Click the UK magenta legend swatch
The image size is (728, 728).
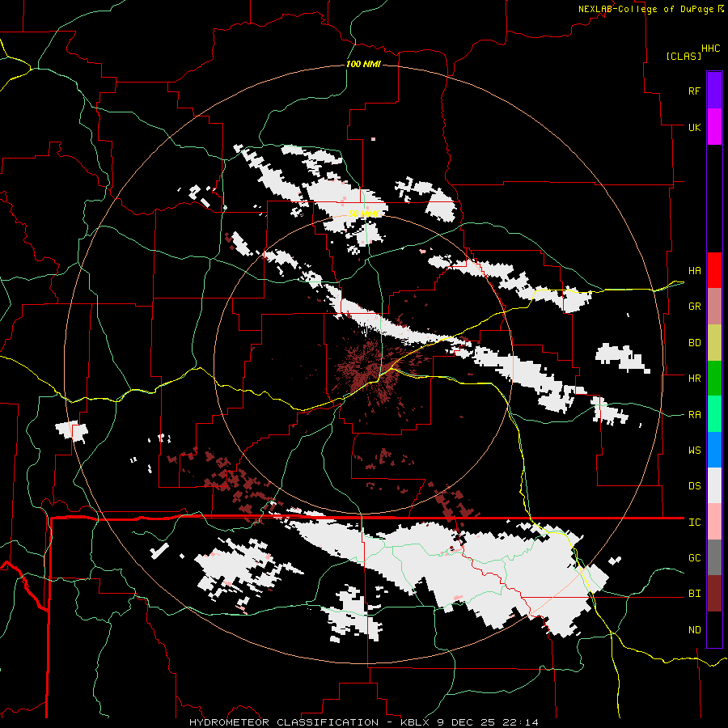[x=714, y=126]
